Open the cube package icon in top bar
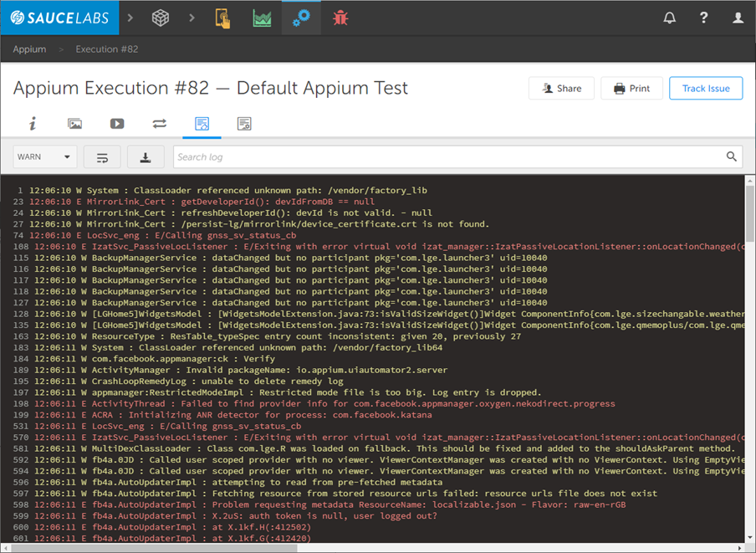The height and width of the screenshot is (553, 756). pos(161,18)
